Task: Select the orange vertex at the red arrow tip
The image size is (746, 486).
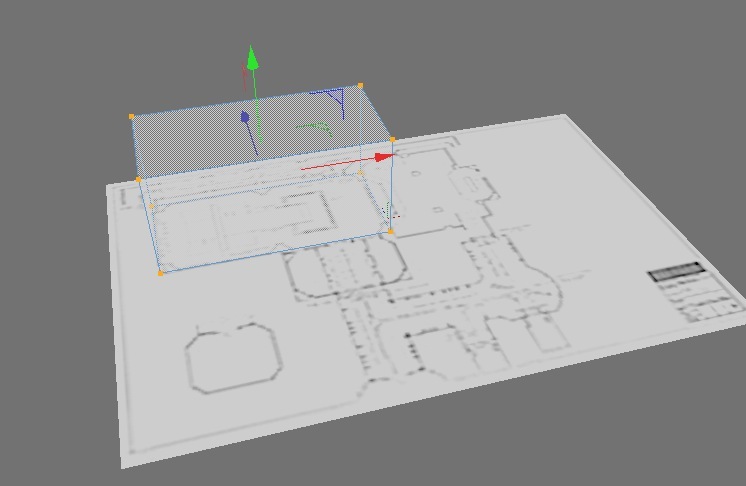Action: [393, 140]
